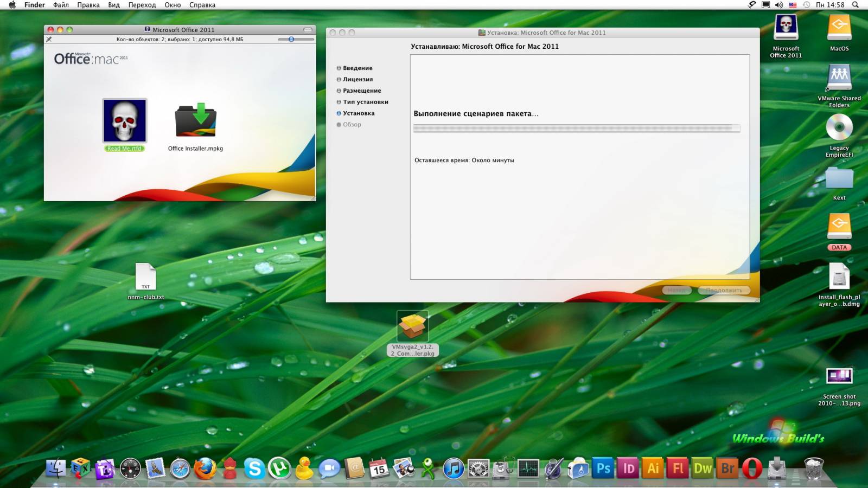This screenshot has width=868, height=488.
Task: Open the Mail stamp icon in dock
Action: (155, 468)
